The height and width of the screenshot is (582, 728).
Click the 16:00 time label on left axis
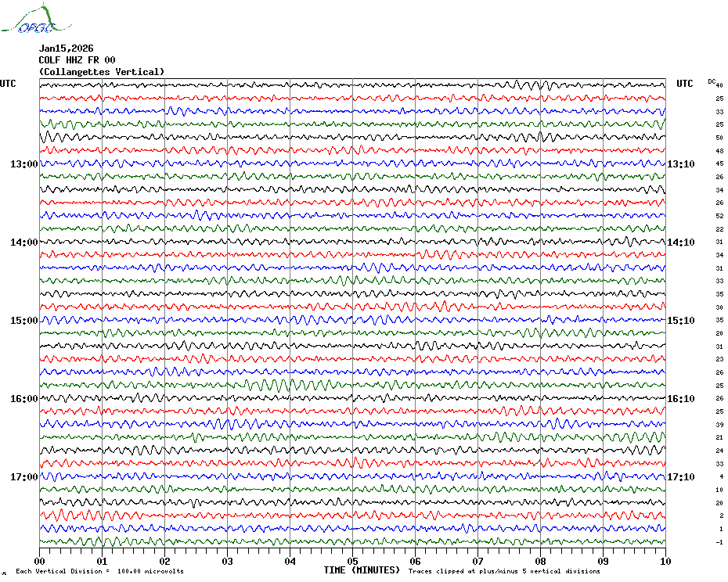click(x=23, y=399)
